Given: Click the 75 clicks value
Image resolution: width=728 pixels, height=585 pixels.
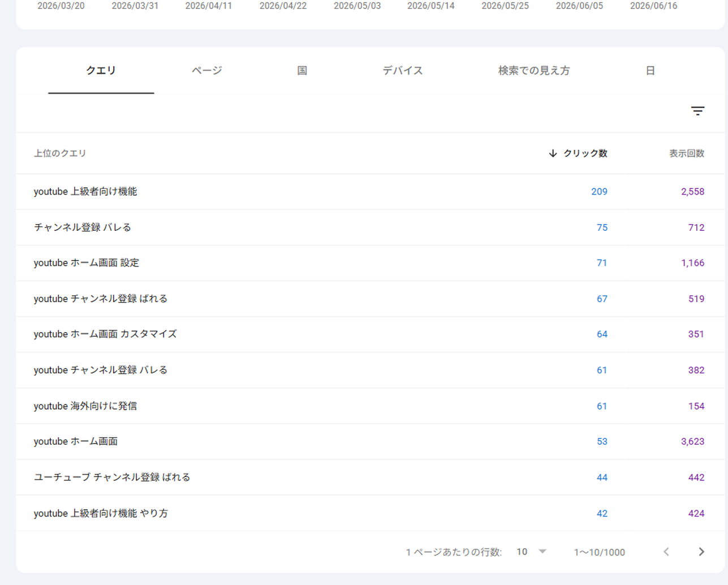Looking at the screenshot, I should point(602,227).
